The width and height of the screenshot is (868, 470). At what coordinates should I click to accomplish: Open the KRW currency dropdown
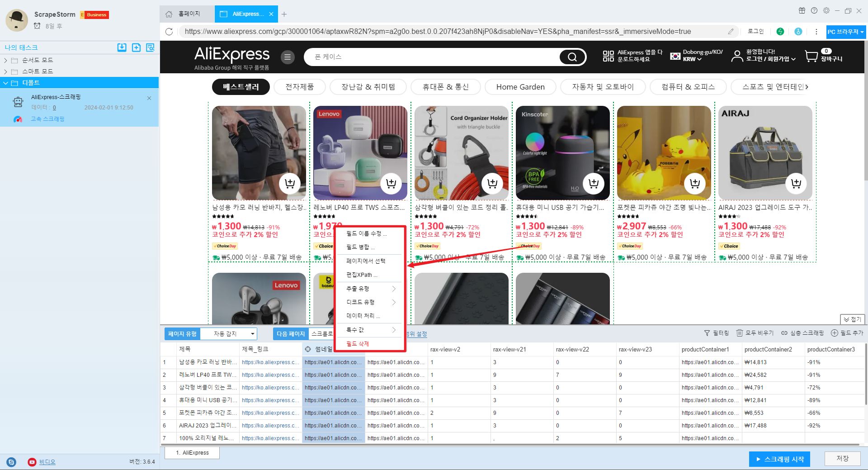(x=692, y=59)
